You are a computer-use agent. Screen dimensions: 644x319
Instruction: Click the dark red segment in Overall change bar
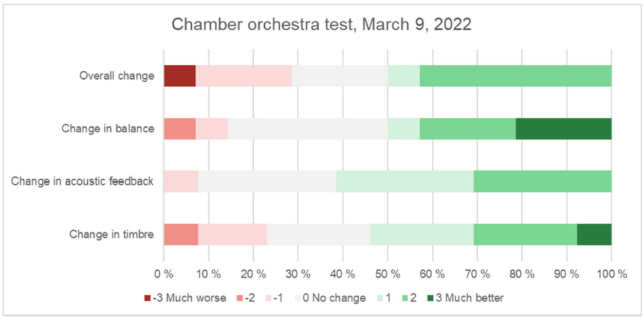pyautogui.click(x=179, y=76)
